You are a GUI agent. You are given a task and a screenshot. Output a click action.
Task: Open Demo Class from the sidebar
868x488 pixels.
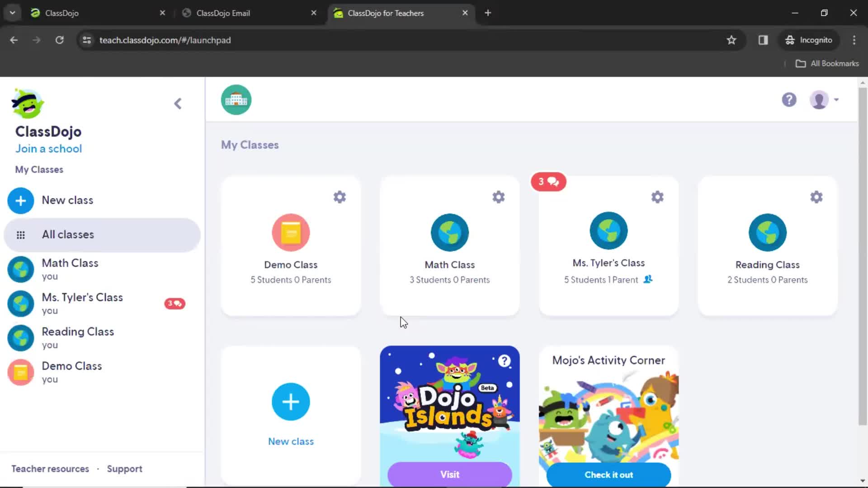pos(102,372)
